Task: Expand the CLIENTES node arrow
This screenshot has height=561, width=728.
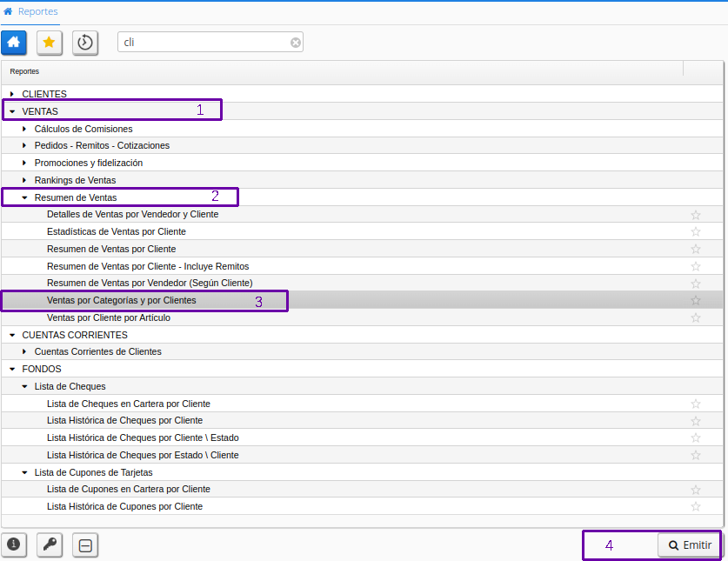Action: click(x=12, y=94)
